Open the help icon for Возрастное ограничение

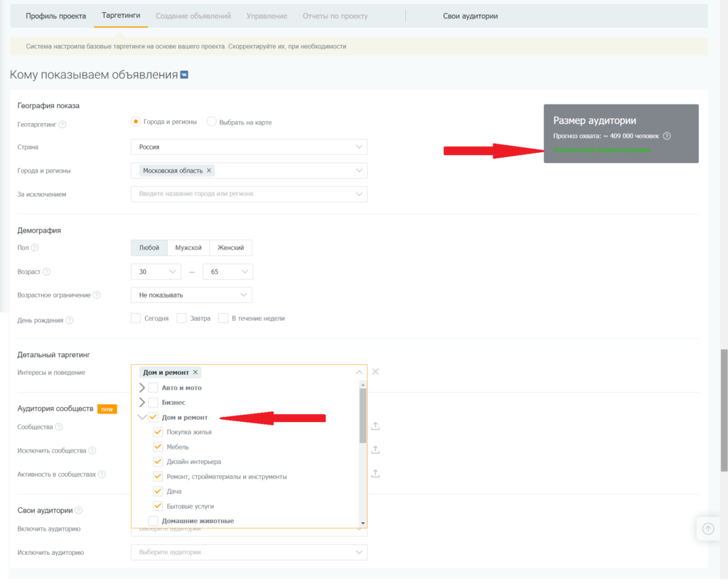pos(97,295)
